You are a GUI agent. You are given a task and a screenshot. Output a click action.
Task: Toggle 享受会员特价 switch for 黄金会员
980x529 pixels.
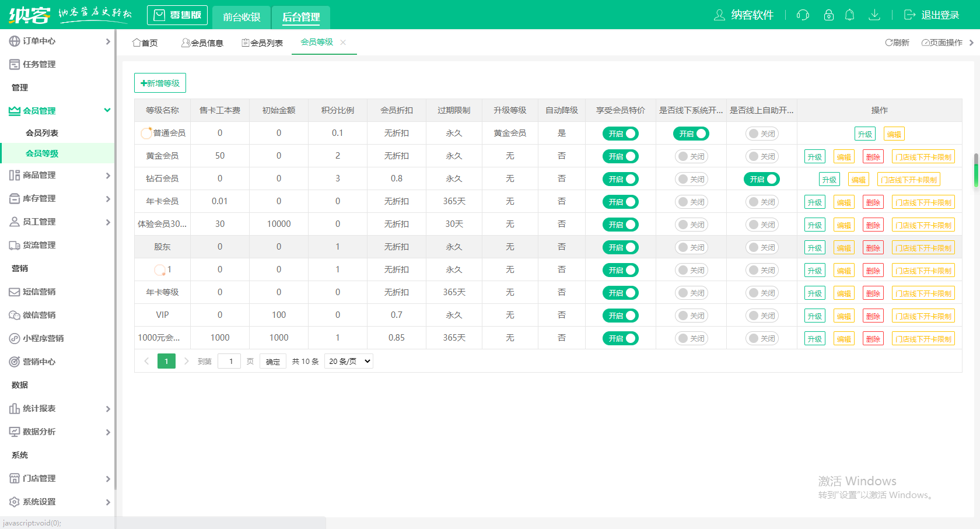620,156
